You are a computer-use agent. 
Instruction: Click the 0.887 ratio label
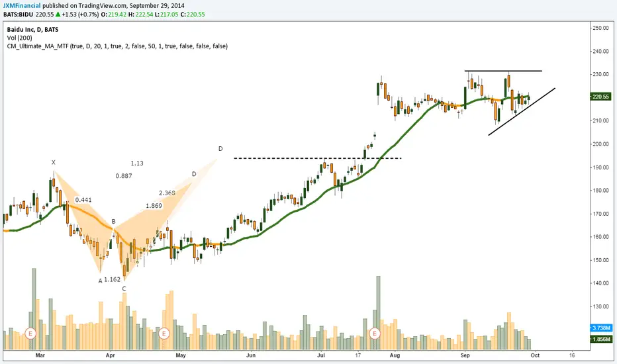click(x=124, y=176)
